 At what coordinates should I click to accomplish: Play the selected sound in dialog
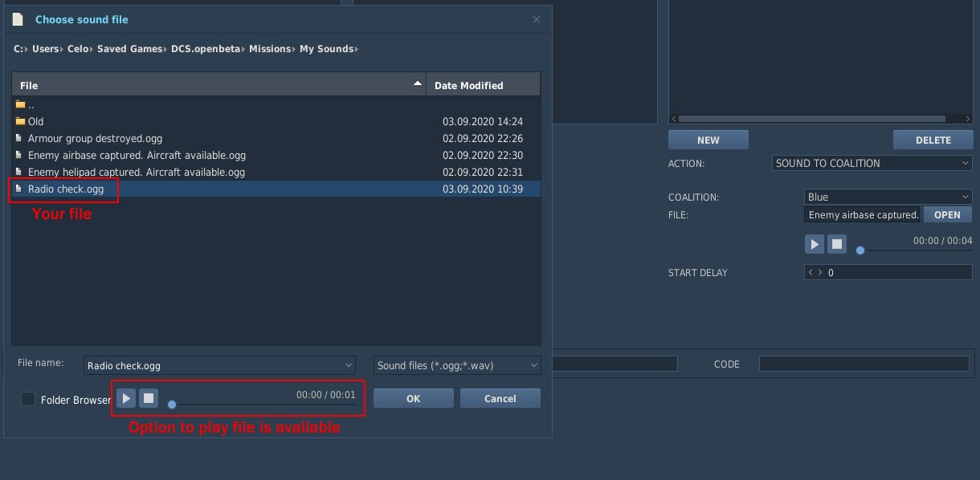coord(126,398)
